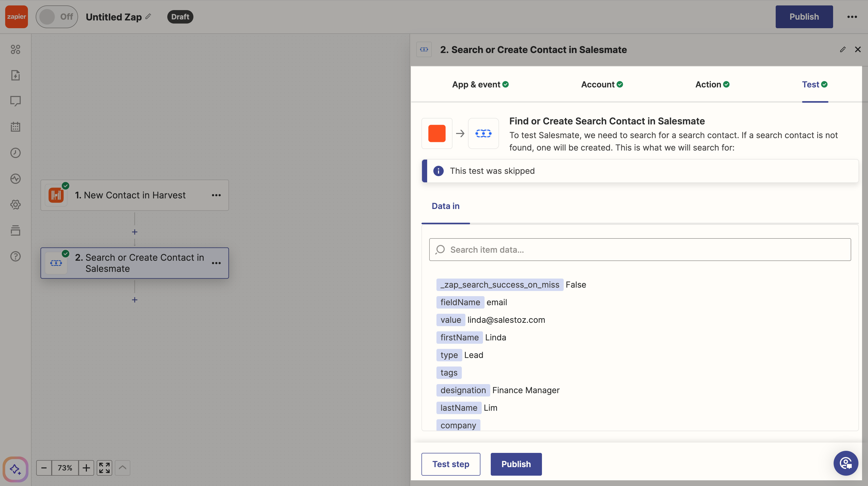Click the top-right Publish button
868x486 pixels.
pyautogui.click(x=804, y=17)
